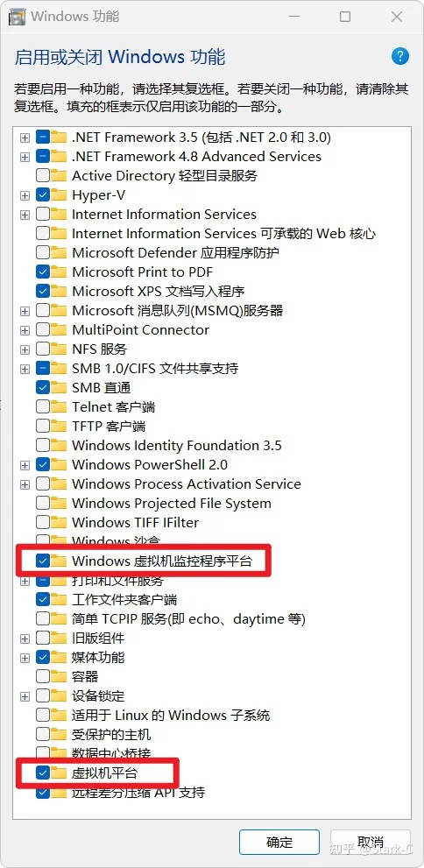Expand the SMB 1.0/CIFS 文件共享支持 node
The width and height of the screenshot is (424, 868).
[x=25, y=368]
